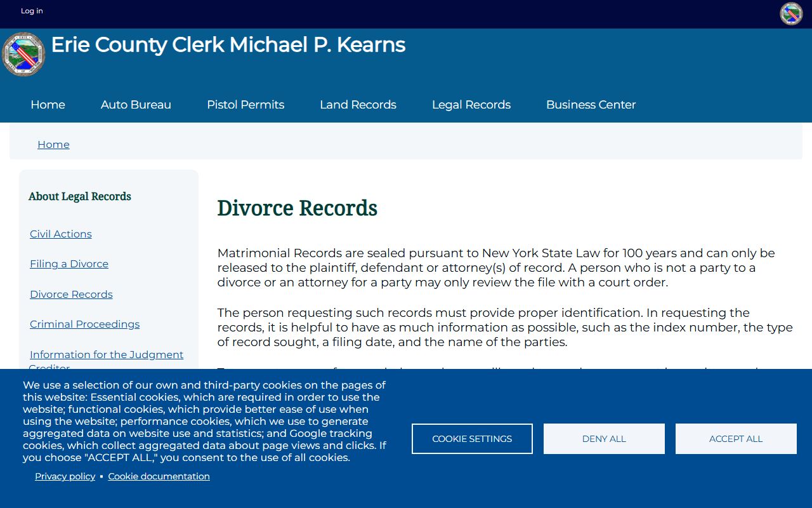812x508 pixels.
Task: Open the Criminal Proceedings sidebar link
Action: tap(84, 324)
